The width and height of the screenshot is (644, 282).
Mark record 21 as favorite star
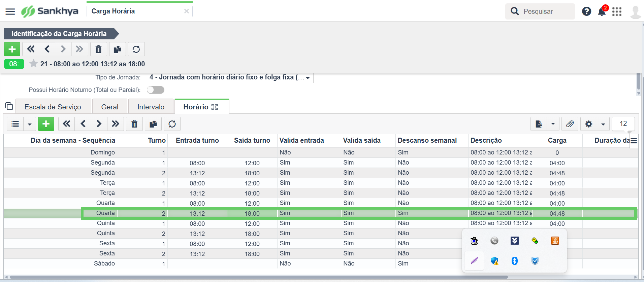pyautogui.click(x=33, y=64)
